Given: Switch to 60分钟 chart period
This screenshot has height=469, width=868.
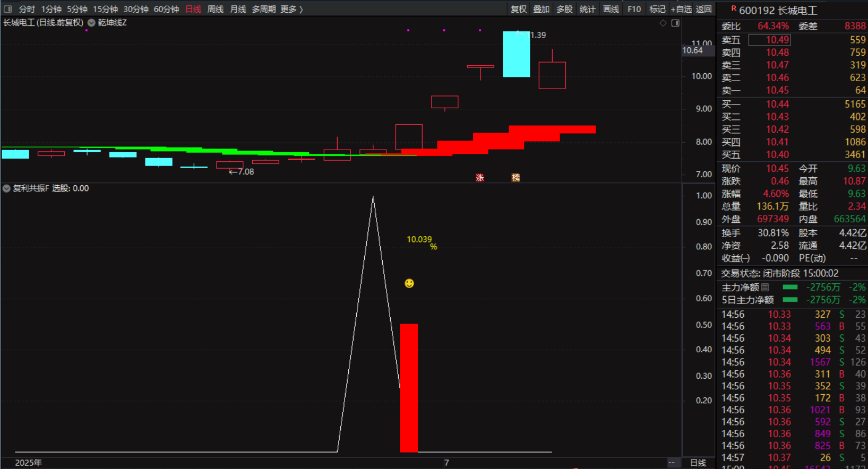Looking at the screenshot, I should point(166,9).
